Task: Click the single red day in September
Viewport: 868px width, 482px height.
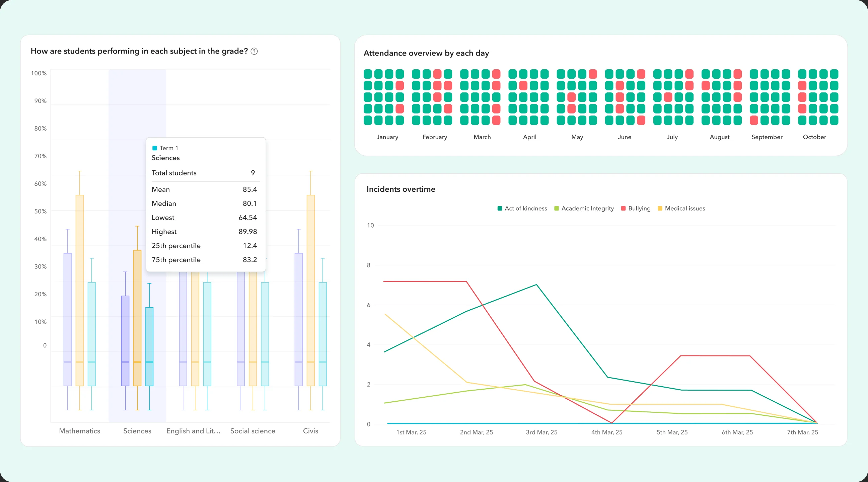Action: click(x=754, y=120)
